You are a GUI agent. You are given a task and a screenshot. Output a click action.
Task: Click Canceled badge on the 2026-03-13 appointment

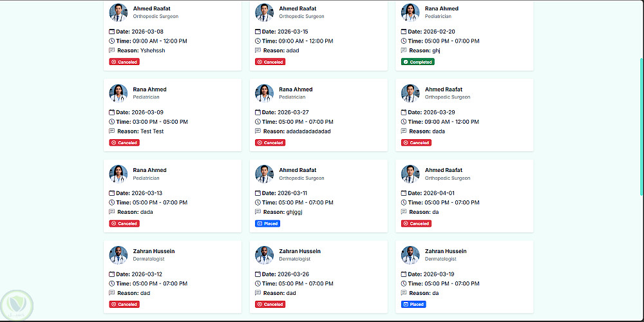click(x=124, y=223)
